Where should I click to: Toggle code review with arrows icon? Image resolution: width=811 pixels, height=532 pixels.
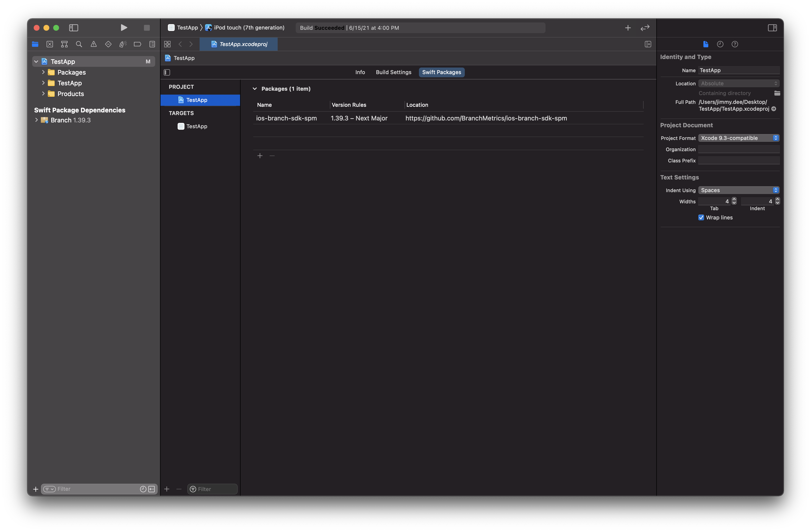point(645,28)
